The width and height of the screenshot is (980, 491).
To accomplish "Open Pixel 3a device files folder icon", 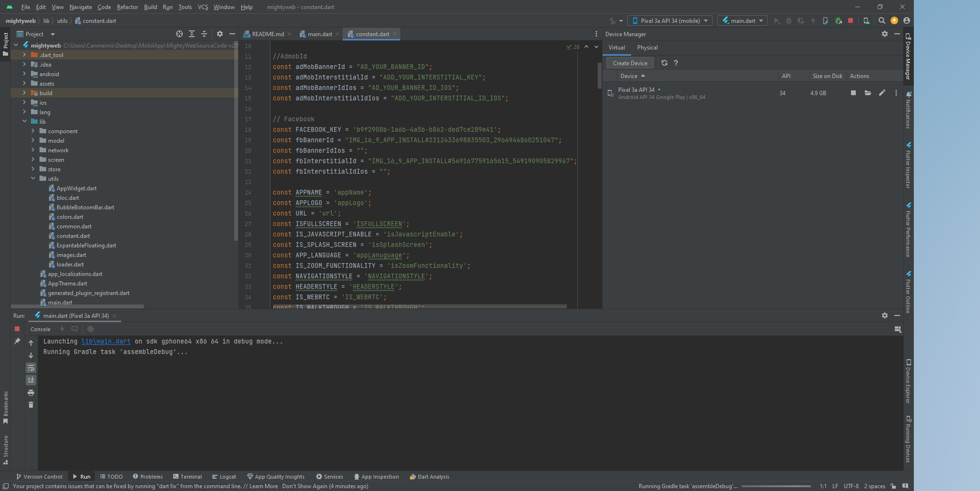I will pyautogui.click(x=868, y=93).
